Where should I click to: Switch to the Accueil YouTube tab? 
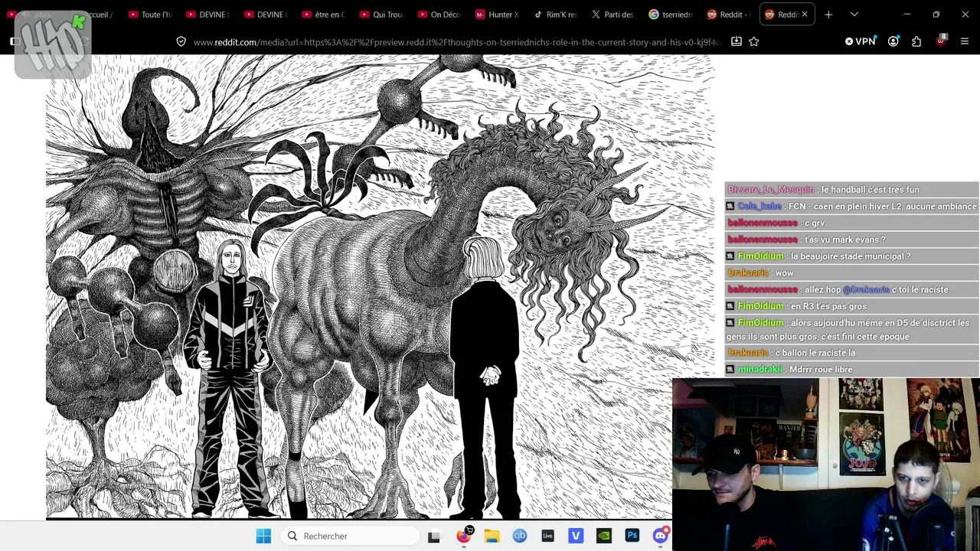tap(93, 15)
